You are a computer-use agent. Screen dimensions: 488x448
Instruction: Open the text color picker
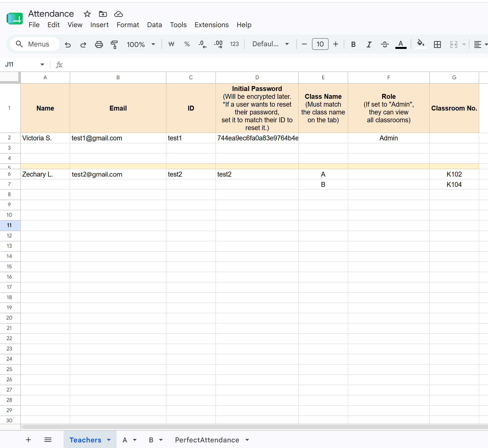401,44
